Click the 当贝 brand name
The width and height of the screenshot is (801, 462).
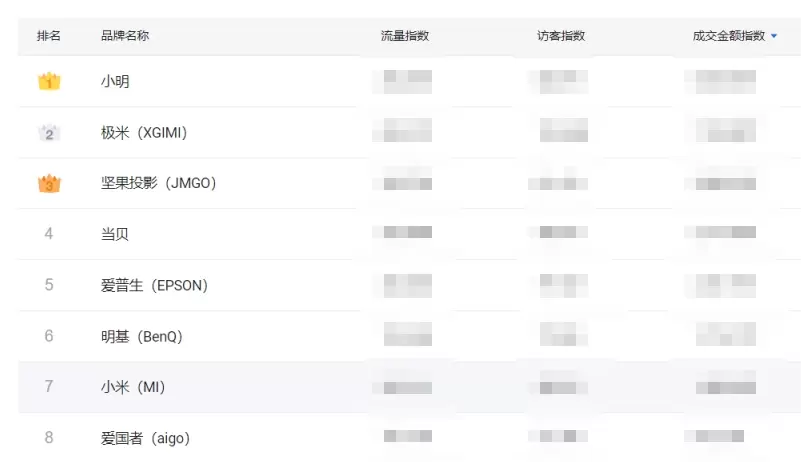pos(115,235)
